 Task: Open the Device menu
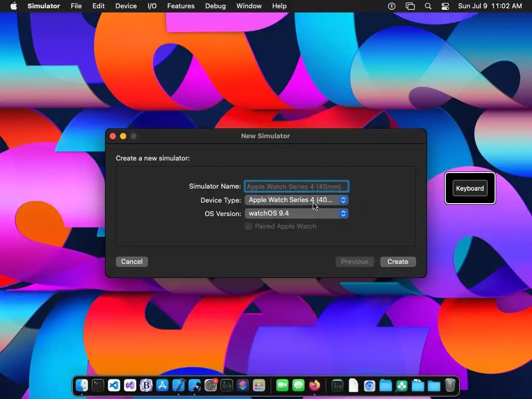click(x=126, y=6)
